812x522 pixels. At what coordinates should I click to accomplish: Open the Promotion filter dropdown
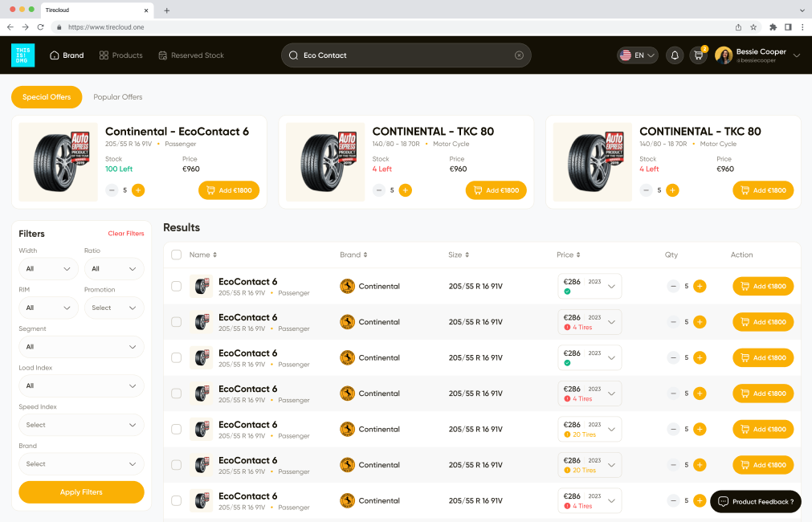tap(114, 308)
